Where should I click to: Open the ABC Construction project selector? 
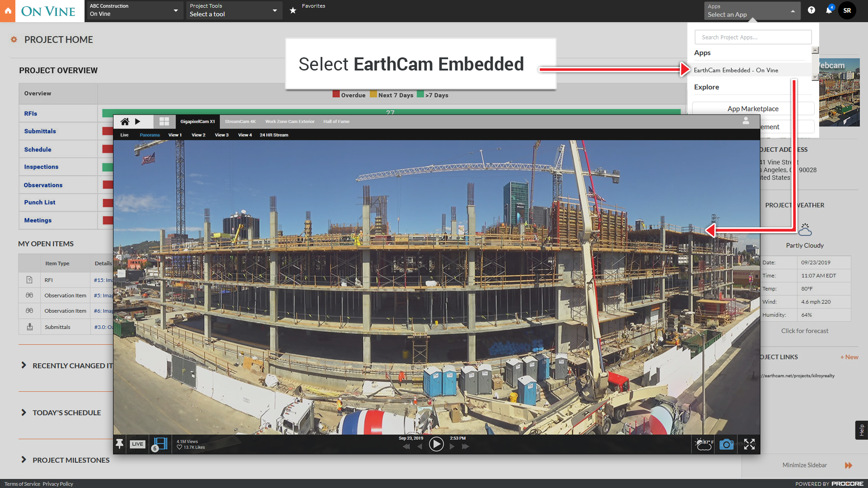(x=134, y=10)
